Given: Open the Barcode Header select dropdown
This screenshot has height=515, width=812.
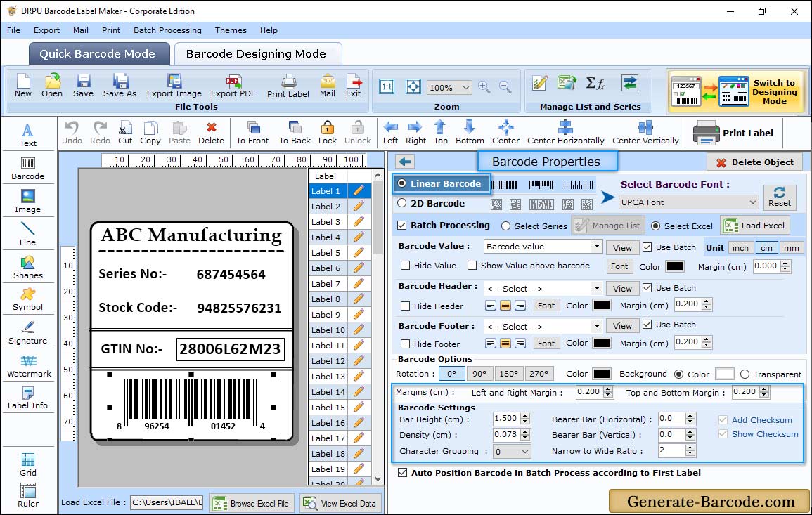Looking at the screenshot, I should [x=597, y=288].
